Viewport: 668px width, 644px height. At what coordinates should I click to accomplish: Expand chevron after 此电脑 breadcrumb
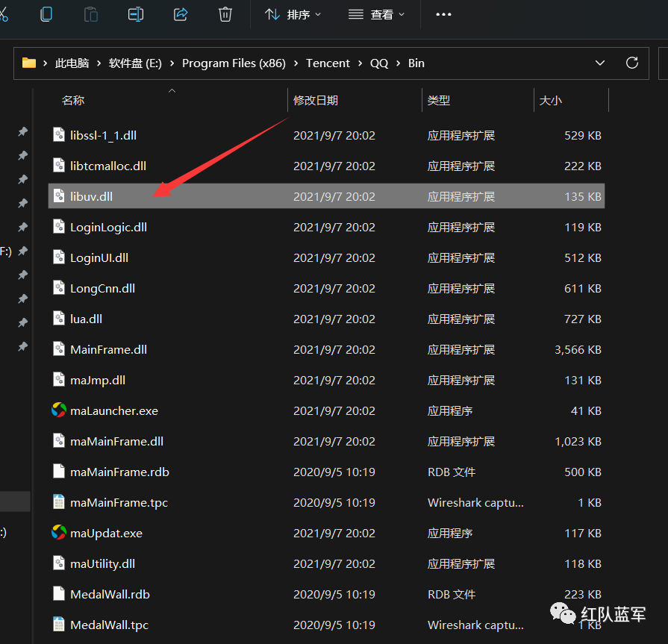tap(99, 63)
